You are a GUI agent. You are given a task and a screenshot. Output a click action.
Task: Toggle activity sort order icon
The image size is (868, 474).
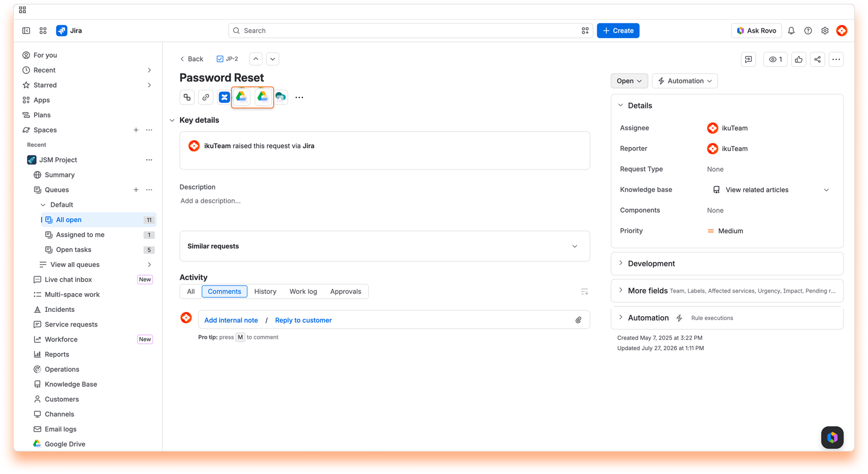click(x=585, y=292)
